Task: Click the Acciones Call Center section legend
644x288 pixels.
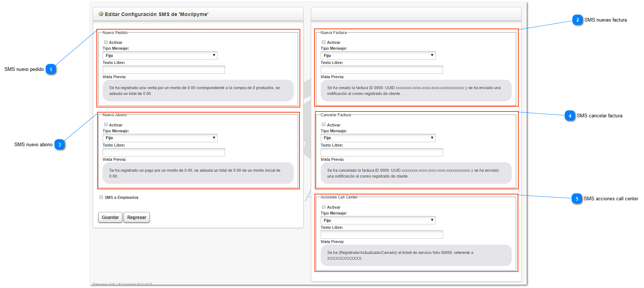Action: 339,197
